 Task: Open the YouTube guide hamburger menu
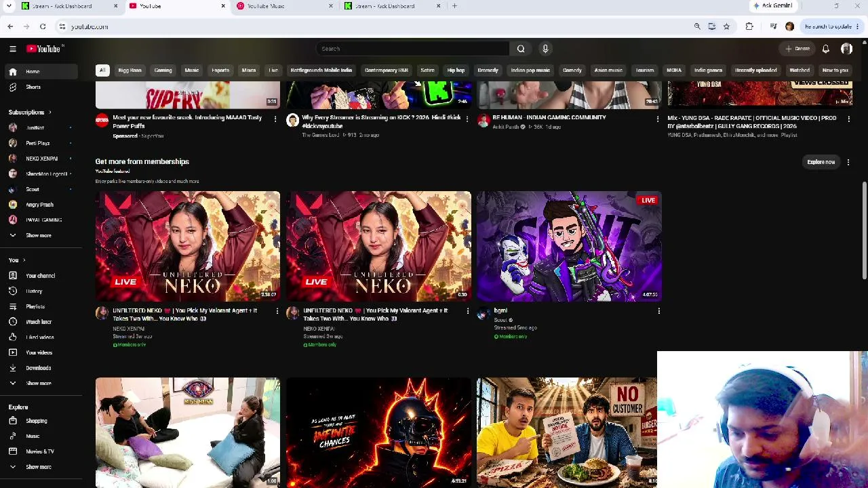12,49
